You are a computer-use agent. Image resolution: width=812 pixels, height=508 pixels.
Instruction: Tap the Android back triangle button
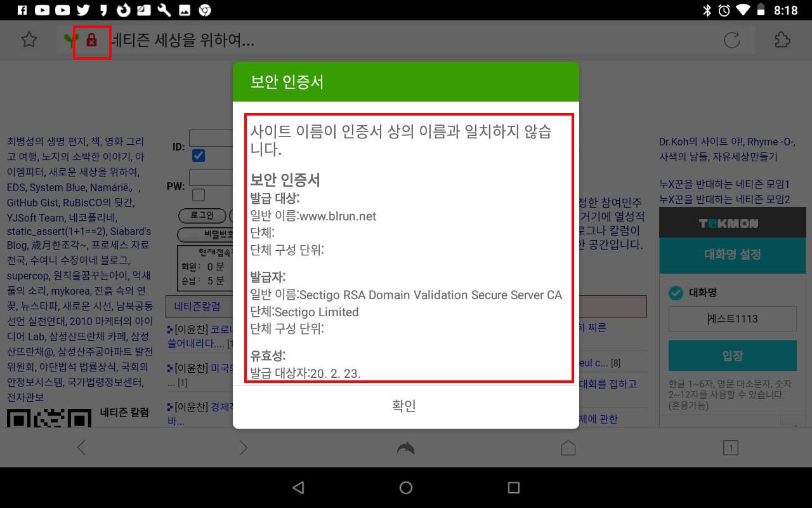coord(298,488)
